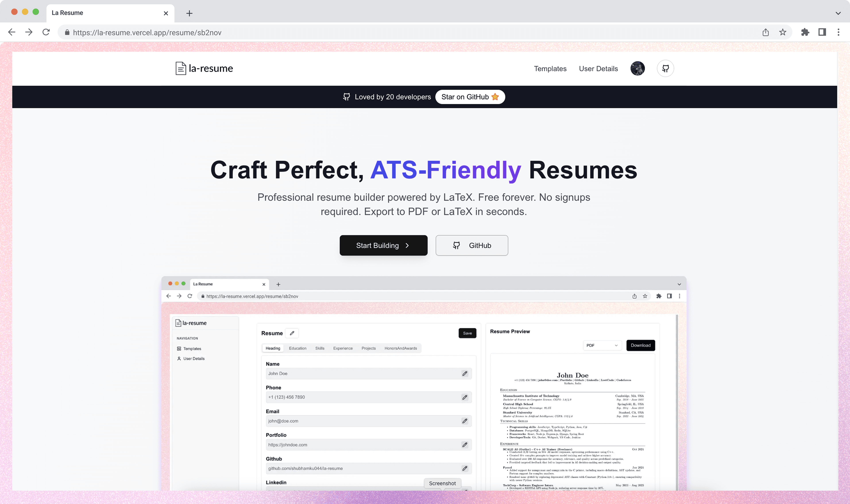The image size is (850, 504).
Task: Click the GitHub button below the headline
Action: coord(471,245)
